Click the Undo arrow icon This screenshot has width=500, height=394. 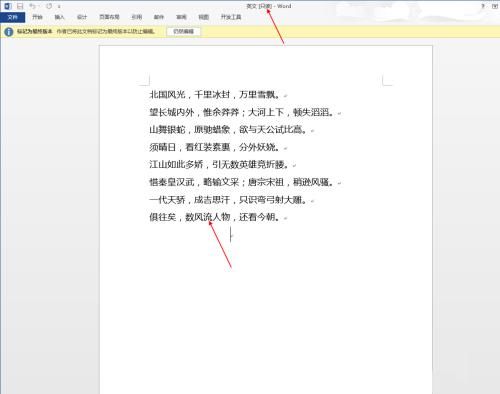[32, 6]
